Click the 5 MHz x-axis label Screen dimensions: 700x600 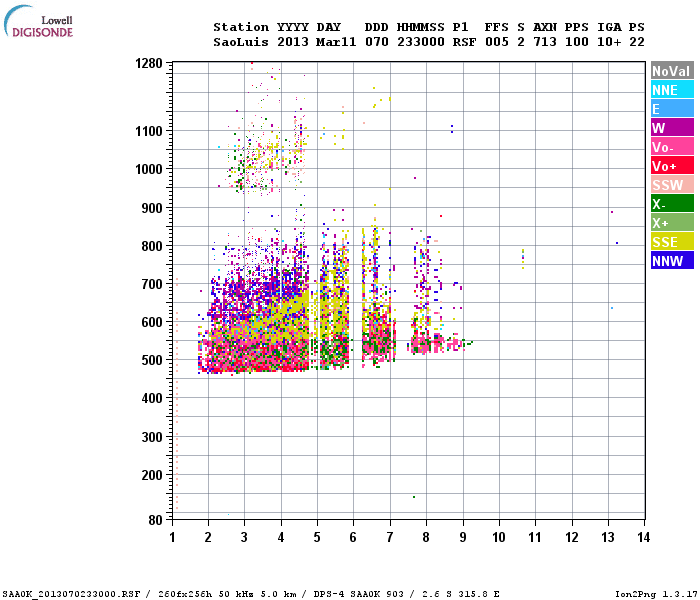tap(317, 537)
